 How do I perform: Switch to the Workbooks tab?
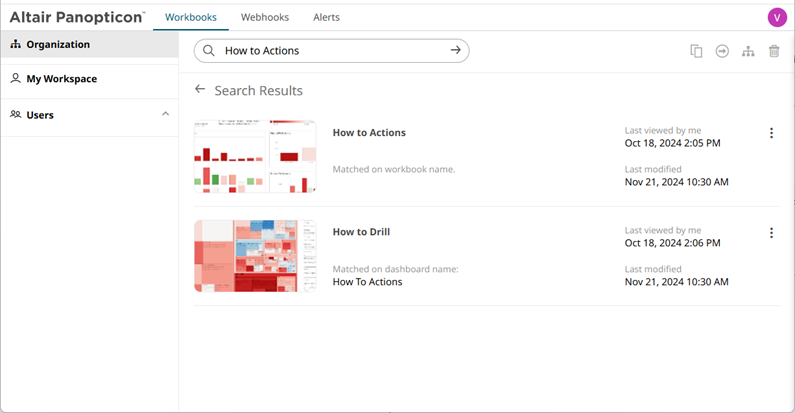(191, 17)
